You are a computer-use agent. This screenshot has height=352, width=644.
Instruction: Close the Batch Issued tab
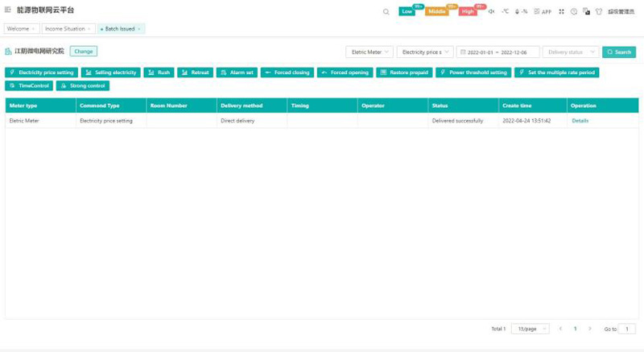138,29
